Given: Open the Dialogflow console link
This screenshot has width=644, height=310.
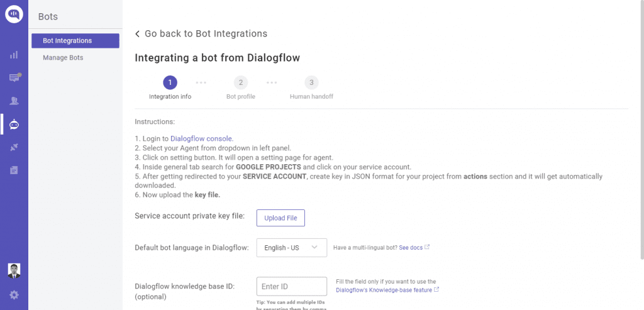Looking at the screenshot, I should click(x=202, y=138).
